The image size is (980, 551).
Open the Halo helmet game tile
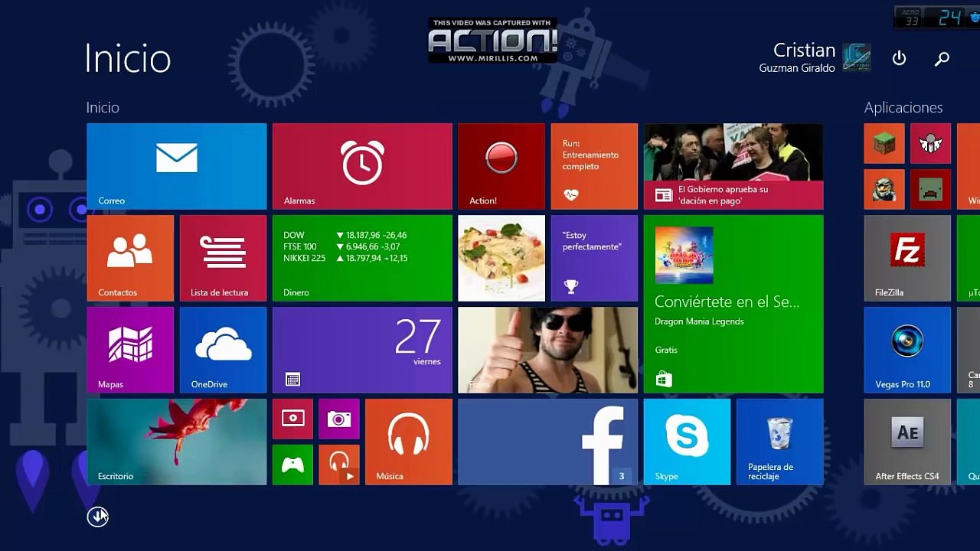coord(884,189)
